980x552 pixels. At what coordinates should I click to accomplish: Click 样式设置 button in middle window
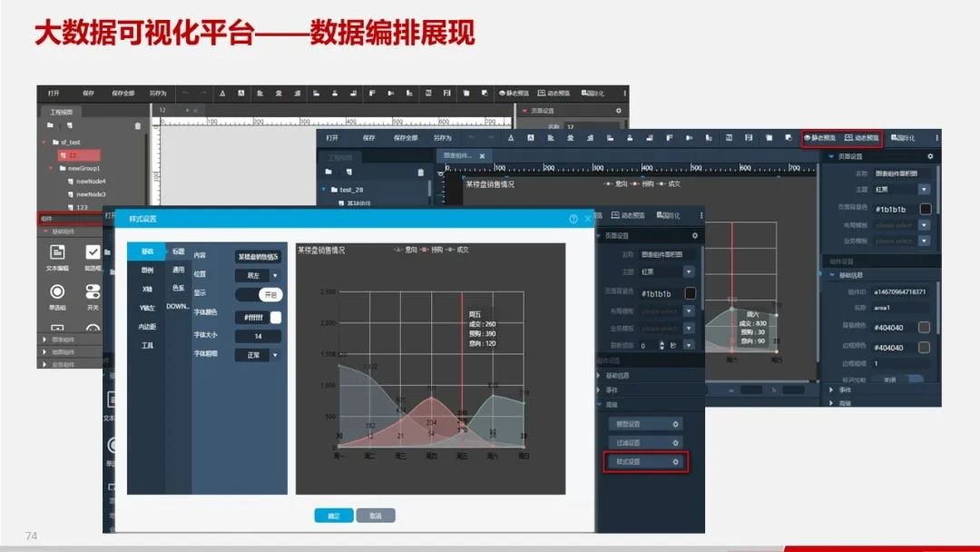pos(646,462)
